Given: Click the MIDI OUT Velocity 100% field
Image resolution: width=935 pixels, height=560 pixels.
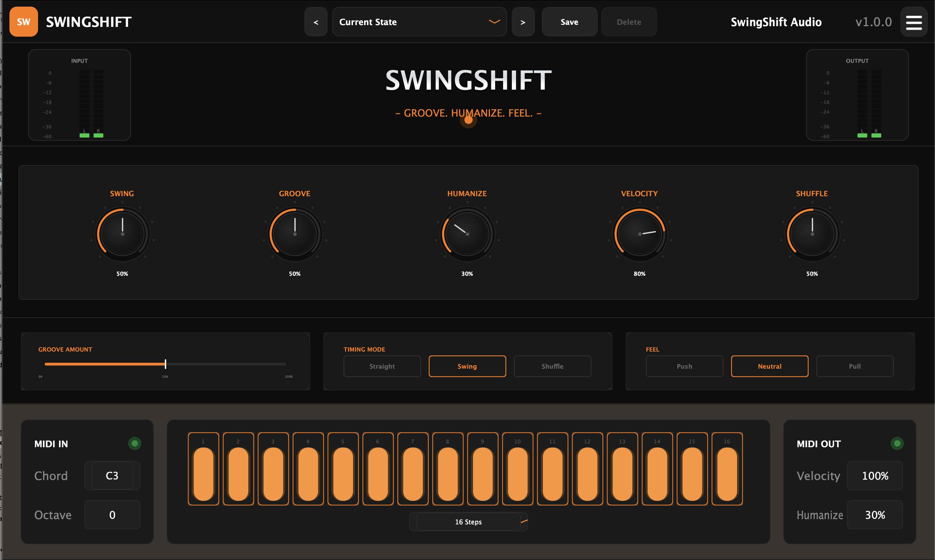Looking at the screenshot, I should click(x=875, y=476).
